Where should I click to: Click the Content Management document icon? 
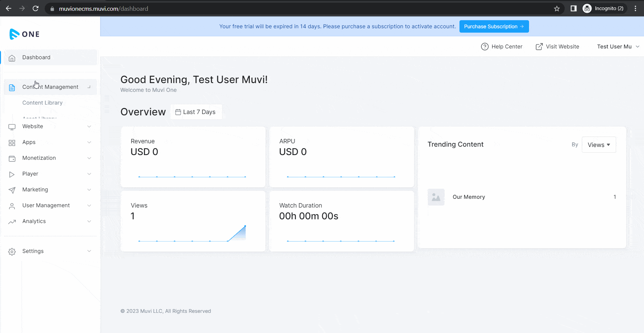tap(12, 87)
